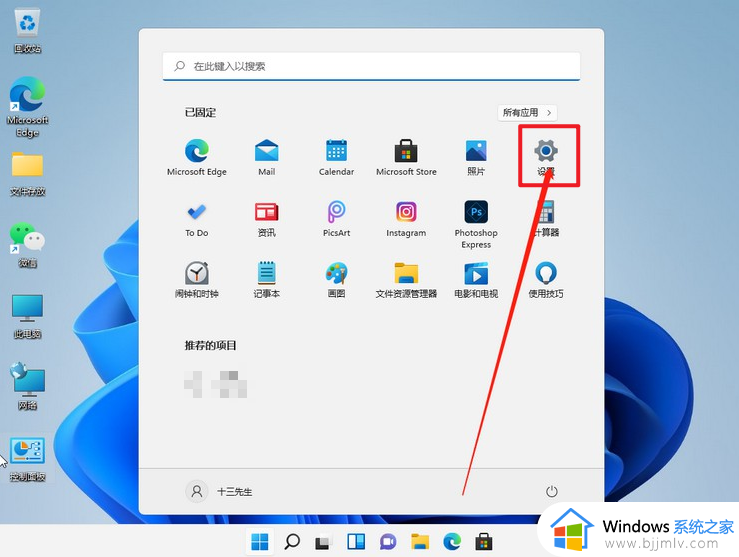Select the 控制面板 control panel desktop icon
Screen dimensions: 739x557
click(x=27, y=459)
